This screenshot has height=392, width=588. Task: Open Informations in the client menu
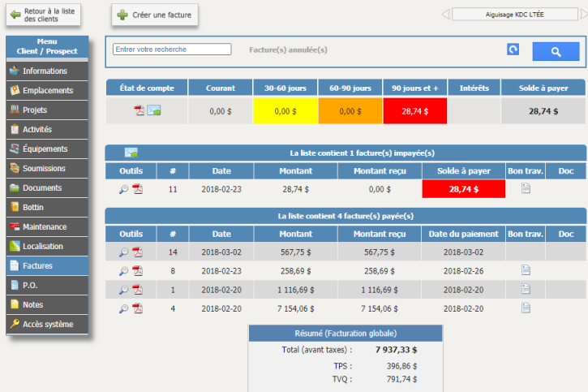tap(47, 71)
